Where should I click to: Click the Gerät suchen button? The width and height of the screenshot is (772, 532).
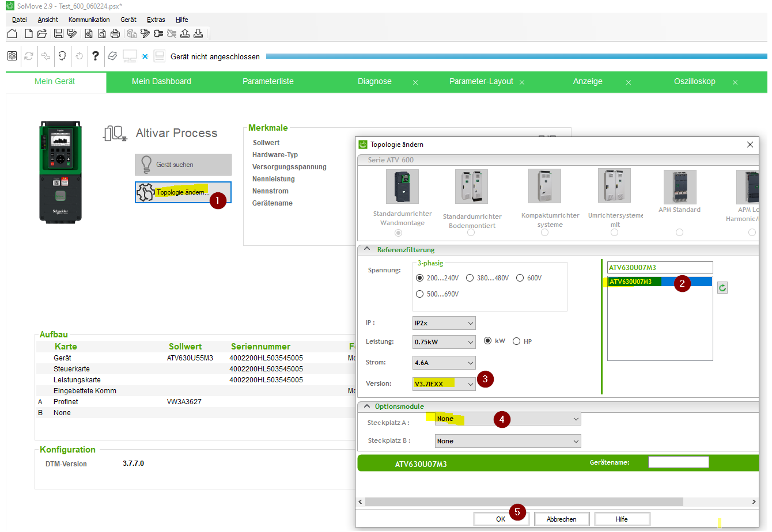tap(183, 165)
